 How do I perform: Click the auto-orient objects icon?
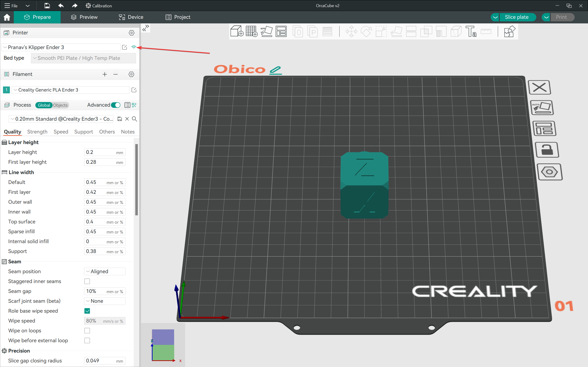[266, 32]
